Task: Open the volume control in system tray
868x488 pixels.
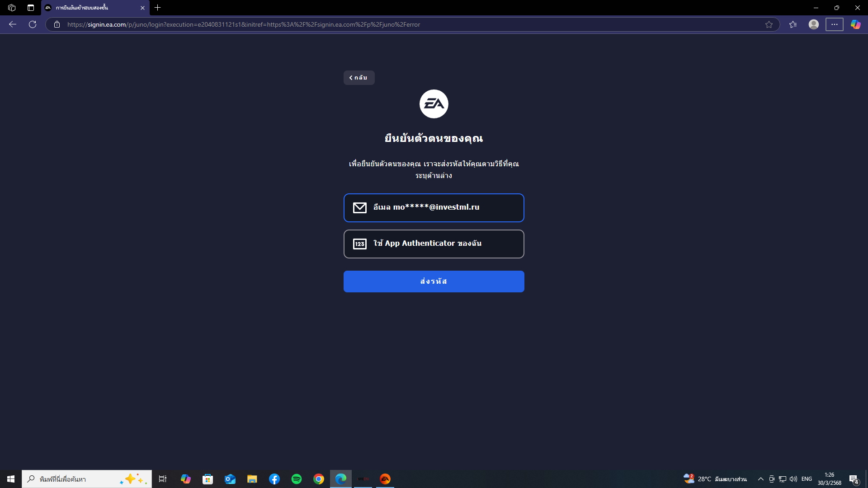Action: (793, 479)
